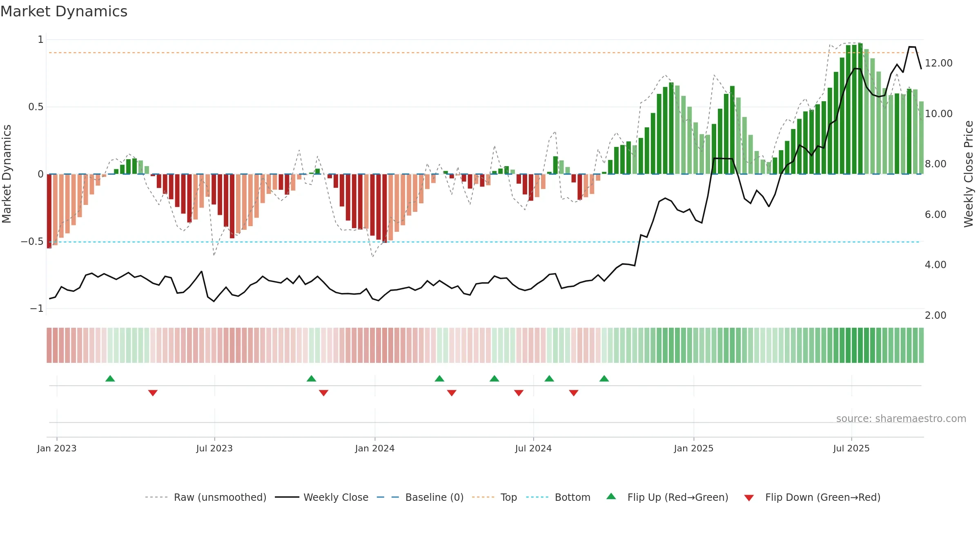Click the Jan 2024 x-axis label

(375, 448)
